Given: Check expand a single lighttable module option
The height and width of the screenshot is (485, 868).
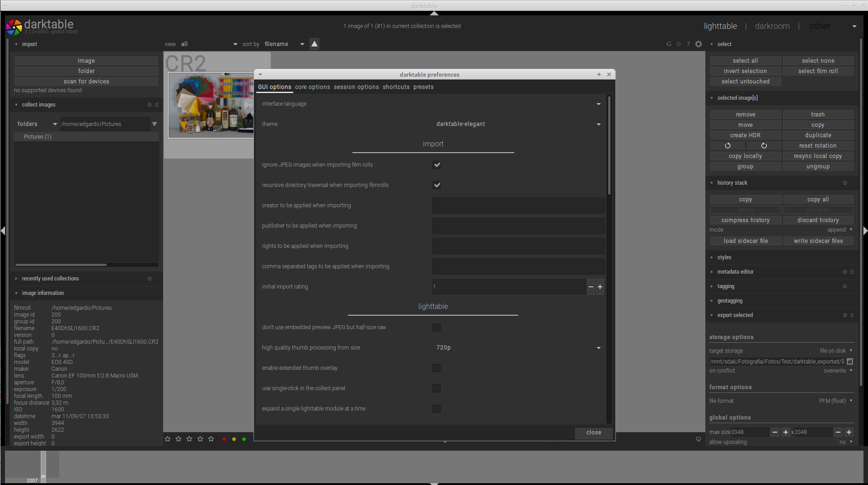Looking at the screenshot, I should pyautogui.click(x=436, y=409).
